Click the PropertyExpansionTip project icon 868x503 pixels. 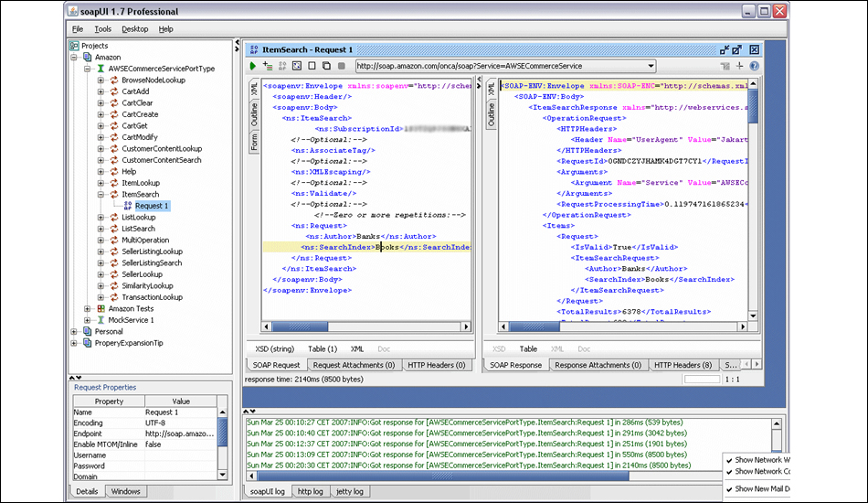(x=88, y=343)
